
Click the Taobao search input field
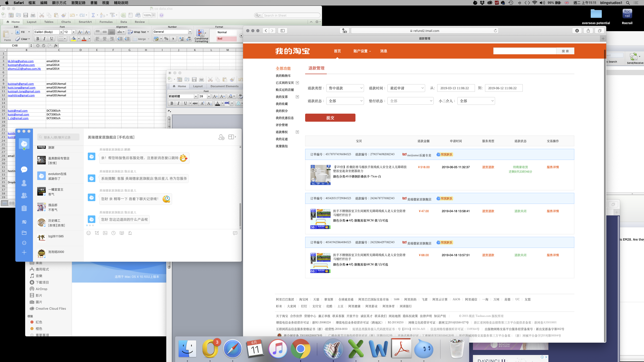pyautogui.click(x=525, y=51)
